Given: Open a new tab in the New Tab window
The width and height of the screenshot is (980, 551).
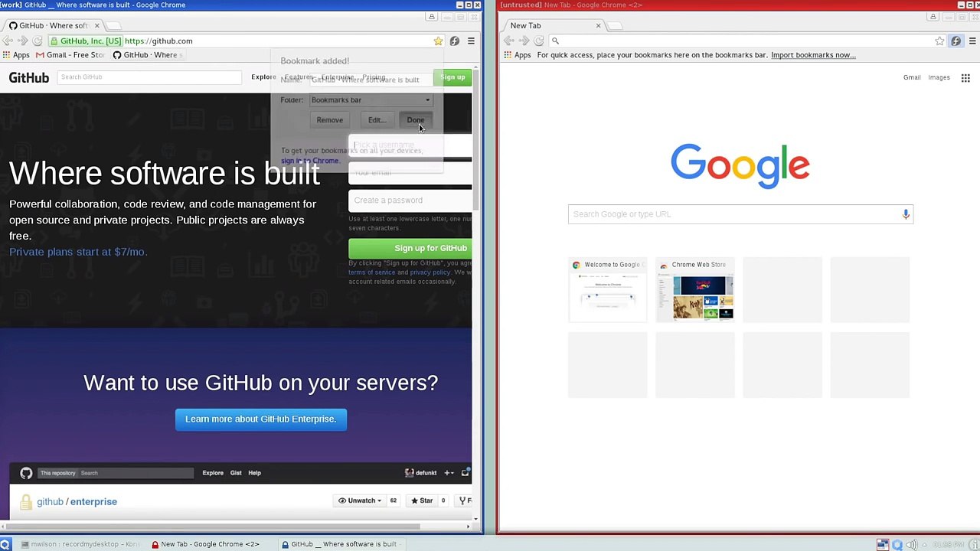Looking at the screenshot, I should (616, 26).
